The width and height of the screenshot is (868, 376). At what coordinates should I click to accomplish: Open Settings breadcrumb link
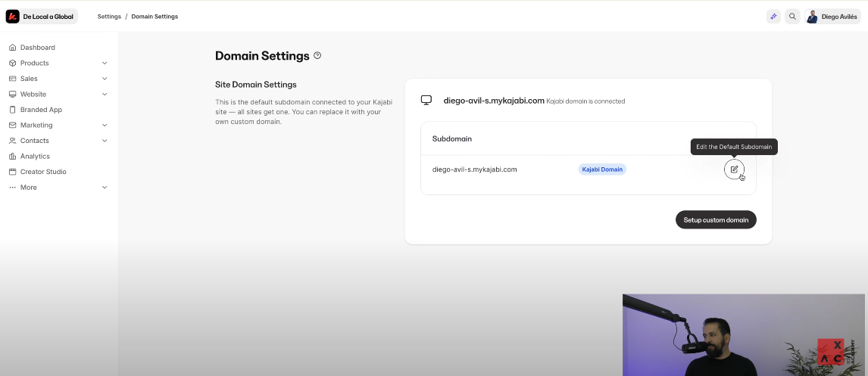(x=109, y=17)
